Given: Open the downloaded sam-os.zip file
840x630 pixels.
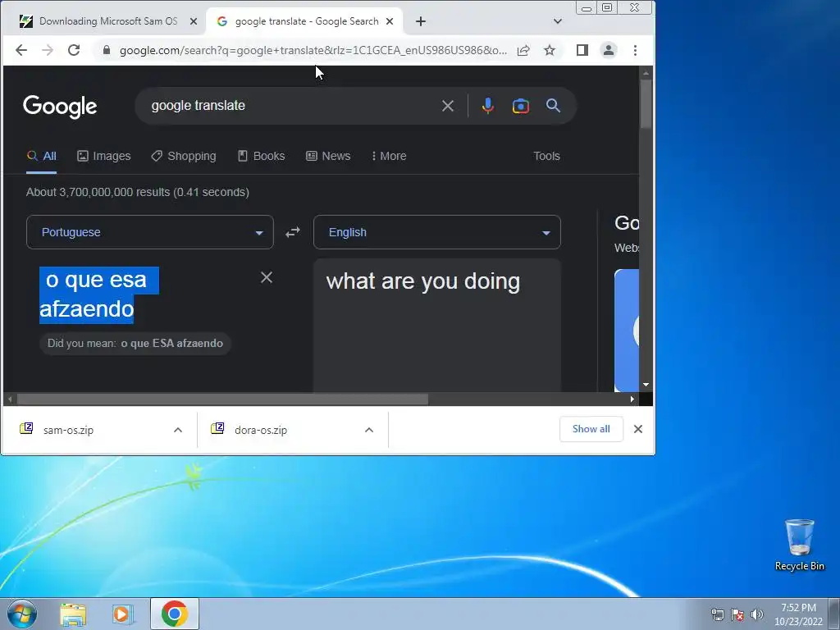Looking at the screenshot, I should pos(68,430).
